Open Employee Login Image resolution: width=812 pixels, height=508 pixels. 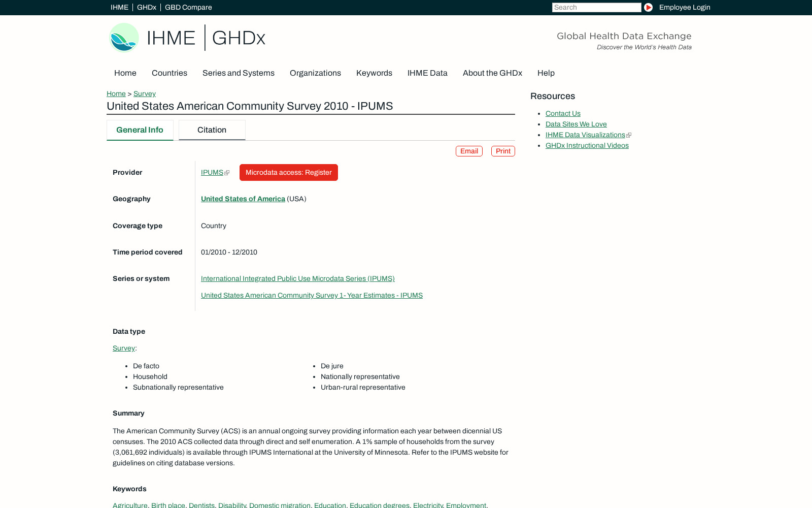(685, 7)
